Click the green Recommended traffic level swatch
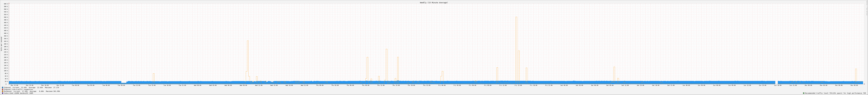The height and width of the screenshot is (95, 868). [804, 93]
